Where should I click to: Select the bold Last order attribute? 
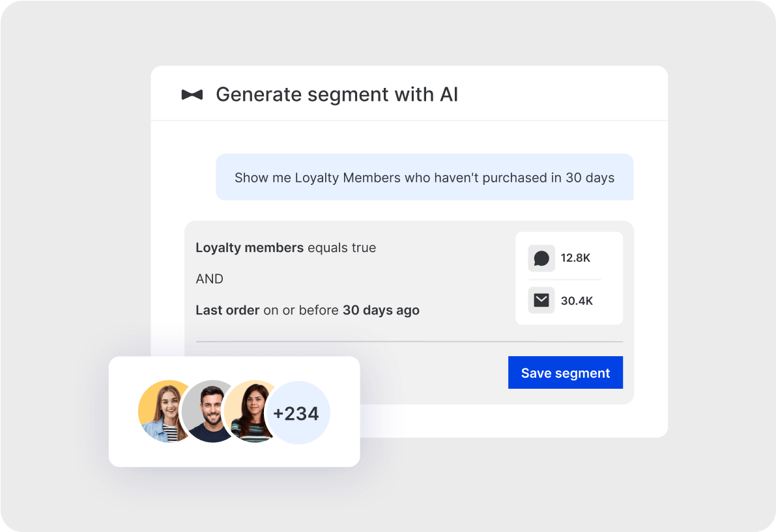[227, 310]
